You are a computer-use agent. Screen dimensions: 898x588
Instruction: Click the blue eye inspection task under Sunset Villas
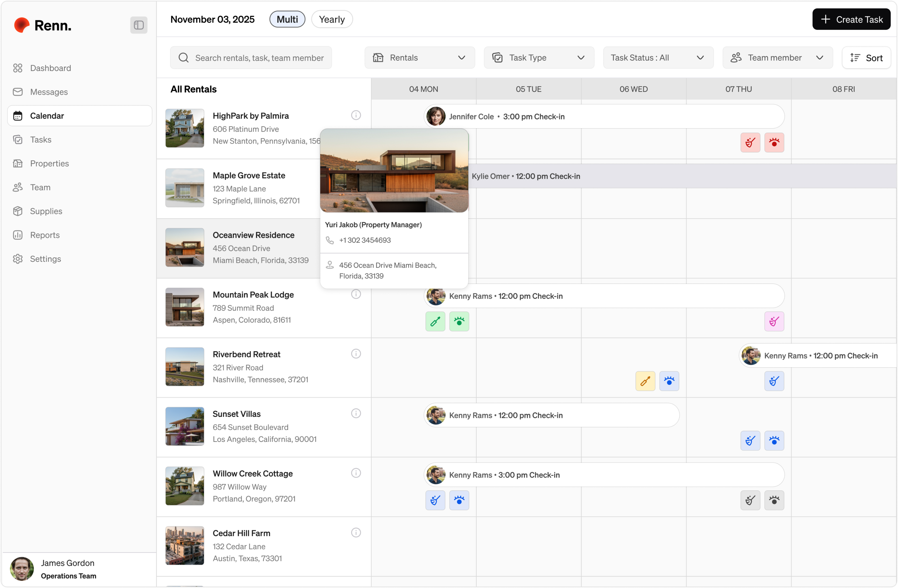coord(774,440)
